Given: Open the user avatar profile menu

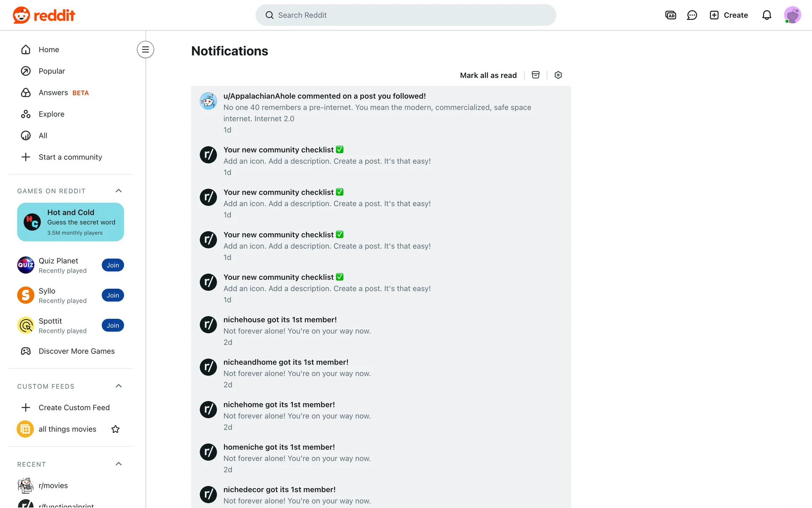Looking at the screenshot, I should 792,15.
